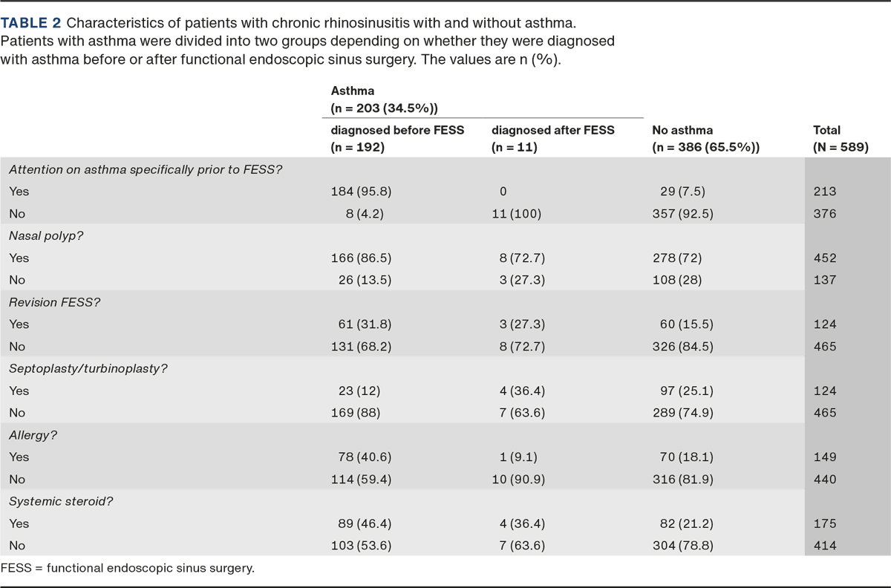This screenshot has height=588, width=891.
Task: Click the "Allergy?" row heading
Action: (33, 435)
